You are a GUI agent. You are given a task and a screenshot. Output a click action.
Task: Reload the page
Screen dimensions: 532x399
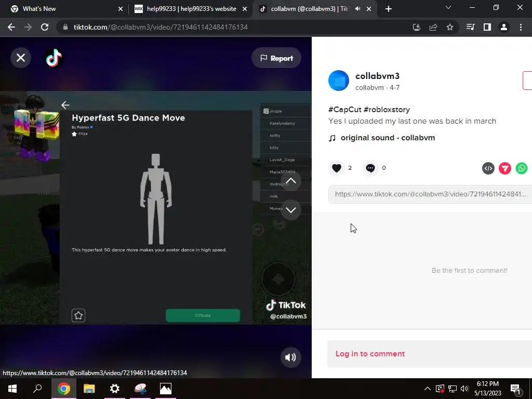[x=45, y=27]
